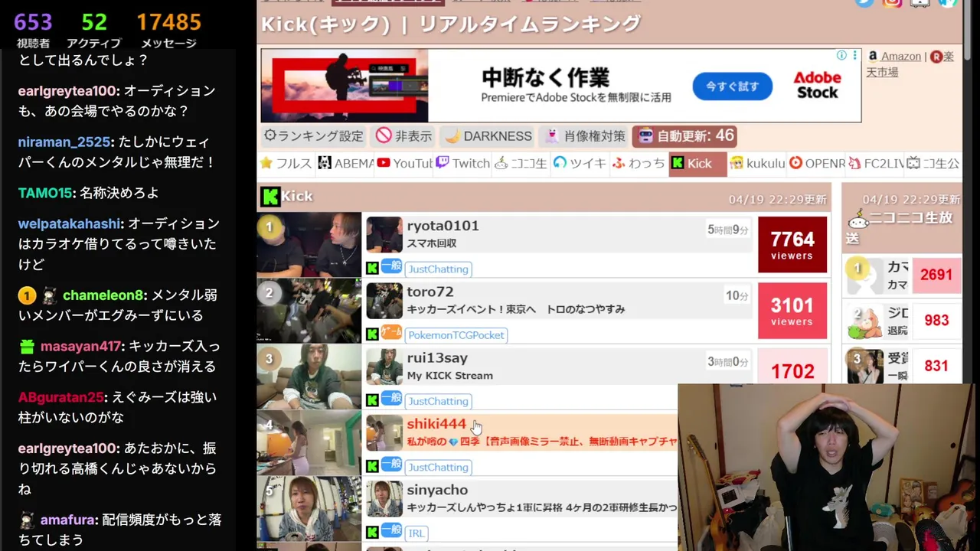The width and height of the screenshot is (980, 551).
Task: Click Kick logo icon under shiki444
Action: pyautogui.click(x=372, y=466)
